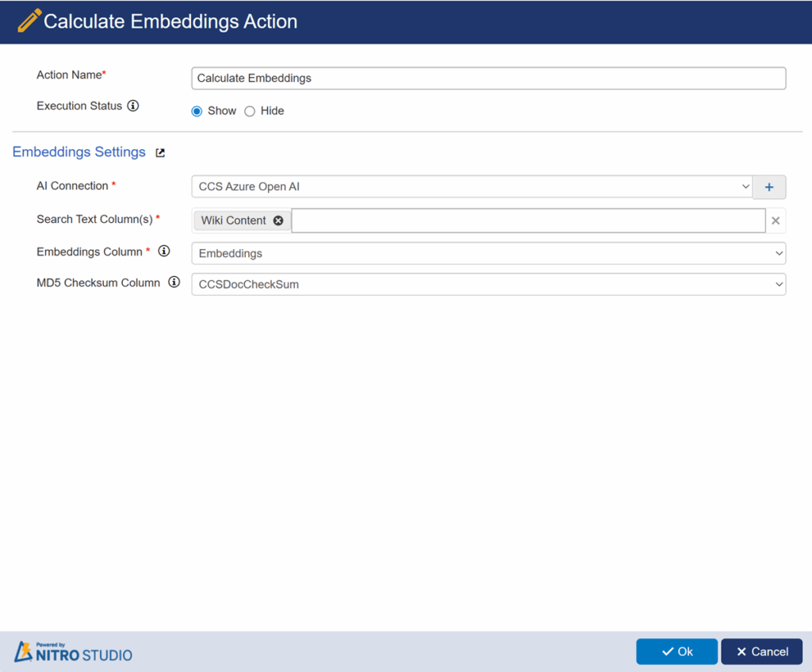
Task: Show info for Embeddings Column
Action: (x=163, y=252)
